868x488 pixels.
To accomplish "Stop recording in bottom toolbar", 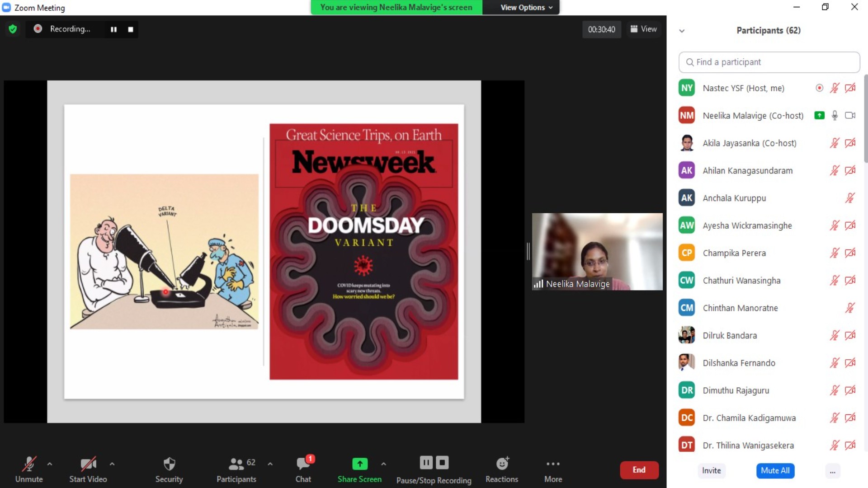I will coord(442,463).
